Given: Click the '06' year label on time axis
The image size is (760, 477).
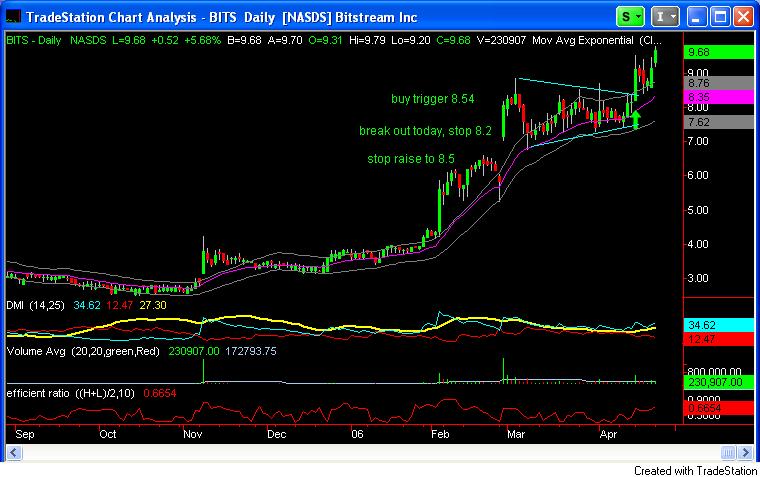Looking at the screenshot, I should tap(357, 434).
